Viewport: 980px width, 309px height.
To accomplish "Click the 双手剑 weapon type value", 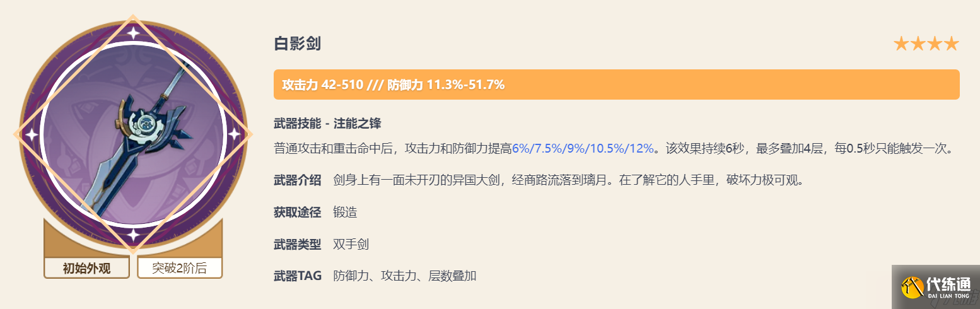I will [x=351, y=244].
